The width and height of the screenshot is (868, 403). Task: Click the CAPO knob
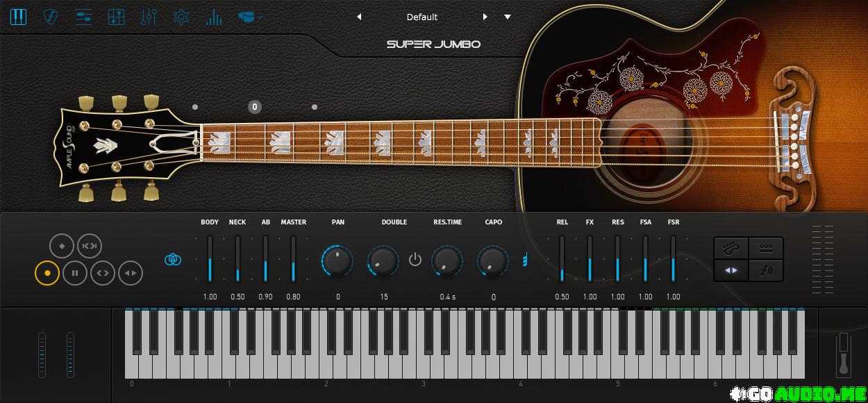[493, 261]
